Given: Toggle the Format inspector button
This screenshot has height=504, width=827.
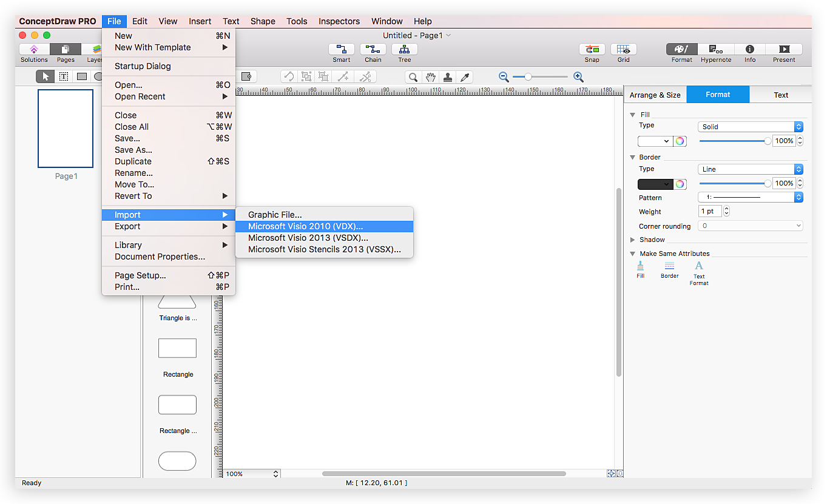Looking at the screenshot, I should [681, 50].
